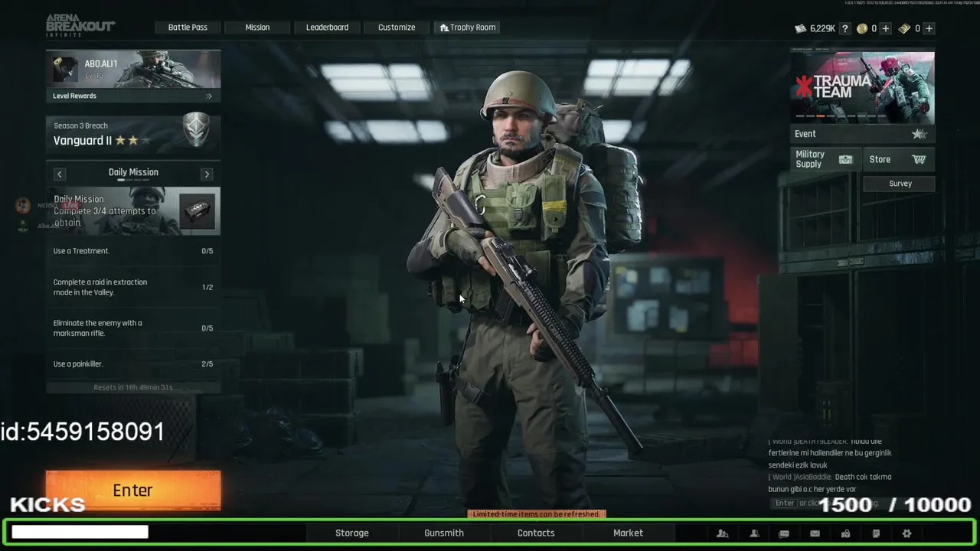Open the settings gear icon
Viewport: 980px width, 551px height.
[x=906, y=533]
